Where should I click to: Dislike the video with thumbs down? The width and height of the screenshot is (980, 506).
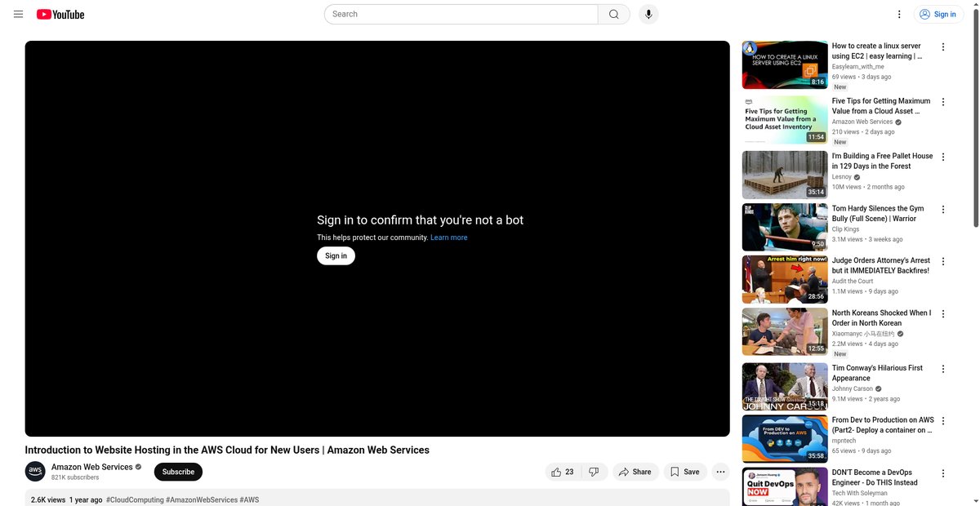tap(595, 472)
